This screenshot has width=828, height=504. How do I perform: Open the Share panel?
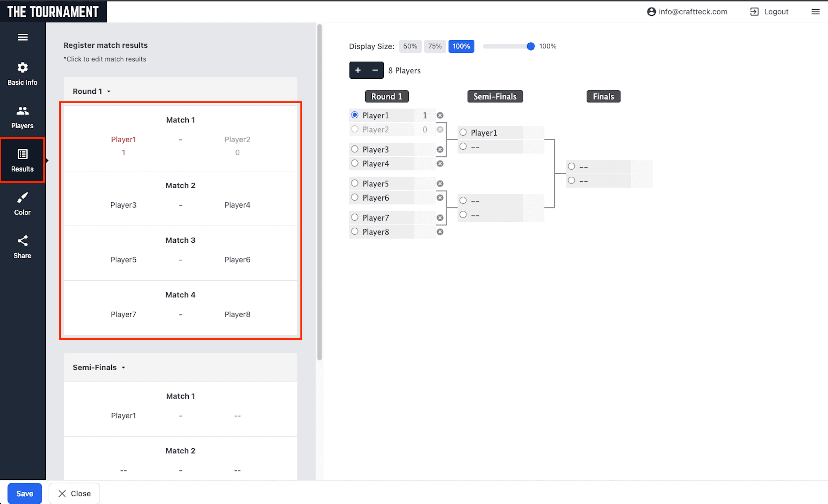pos(22,246)
